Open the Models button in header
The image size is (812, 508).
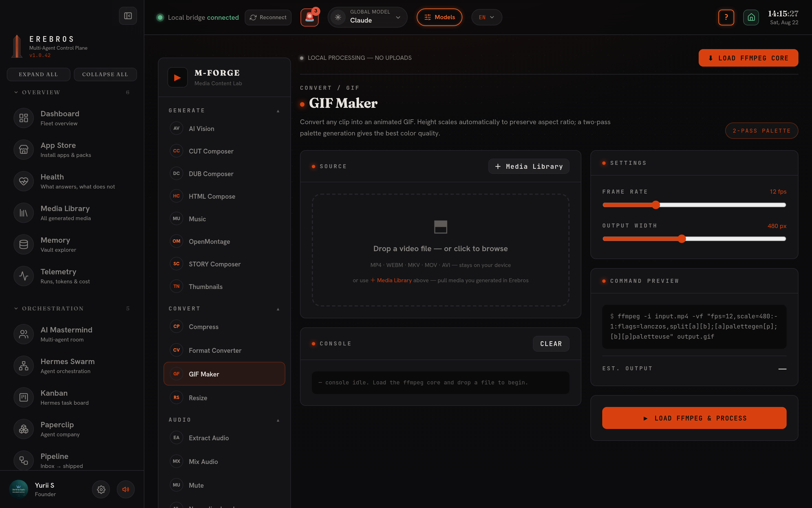[x=439, y=17]
